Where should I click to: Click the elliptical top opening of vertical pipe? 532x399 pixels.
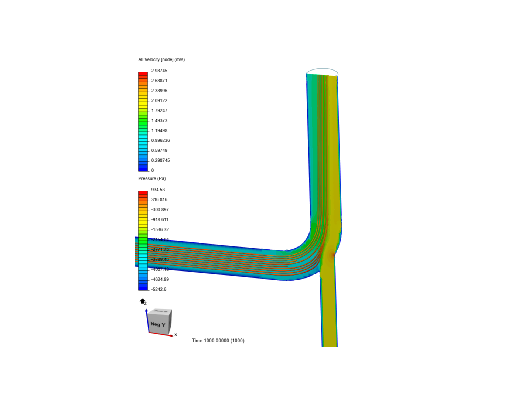[x=322, y=72]
